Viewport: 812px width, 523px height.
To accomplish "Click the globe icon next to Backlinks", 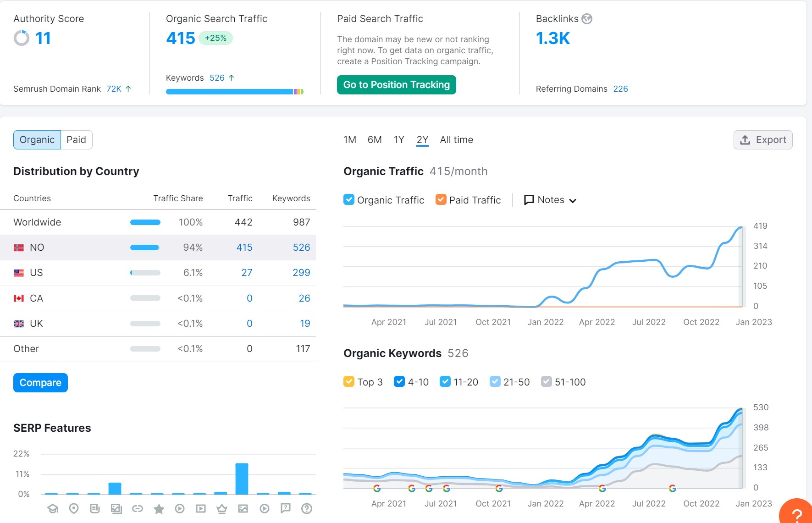I will pyautogui.click(x=587, y=19).
